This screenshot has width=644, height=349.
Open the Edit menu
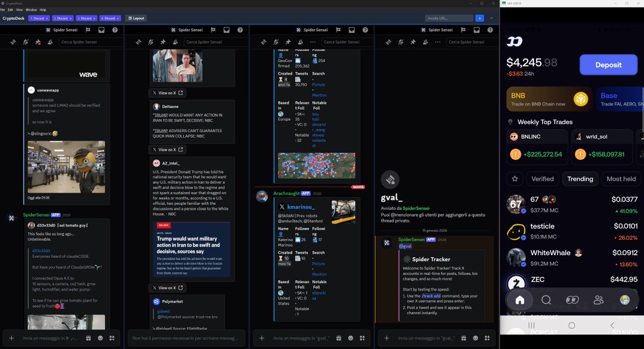tap(10, 10)
